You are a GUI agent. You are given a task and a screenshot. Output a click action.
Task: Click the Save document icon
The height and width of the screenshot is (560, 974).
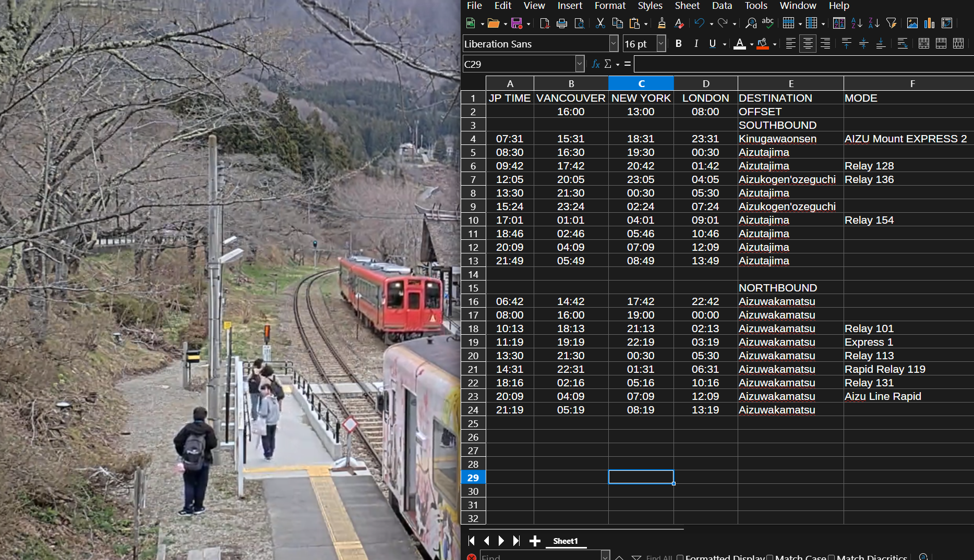tap(516, 23)
